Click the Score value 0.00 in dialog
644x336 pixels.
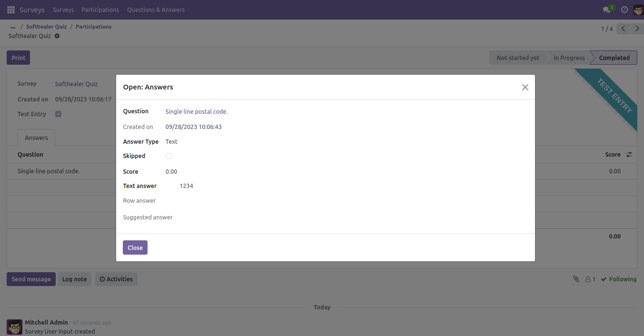pyautogui.click(x=171, y=172)
